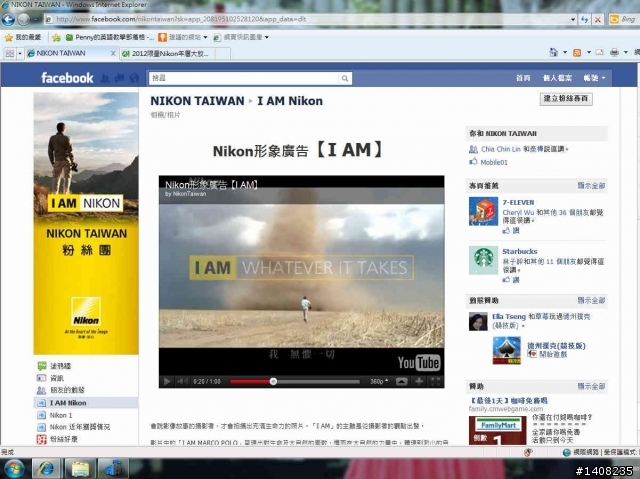Click the browser address bar URL
Image resolution: width=640 pixels, height=479 pixels.
(x=306, y=19)
